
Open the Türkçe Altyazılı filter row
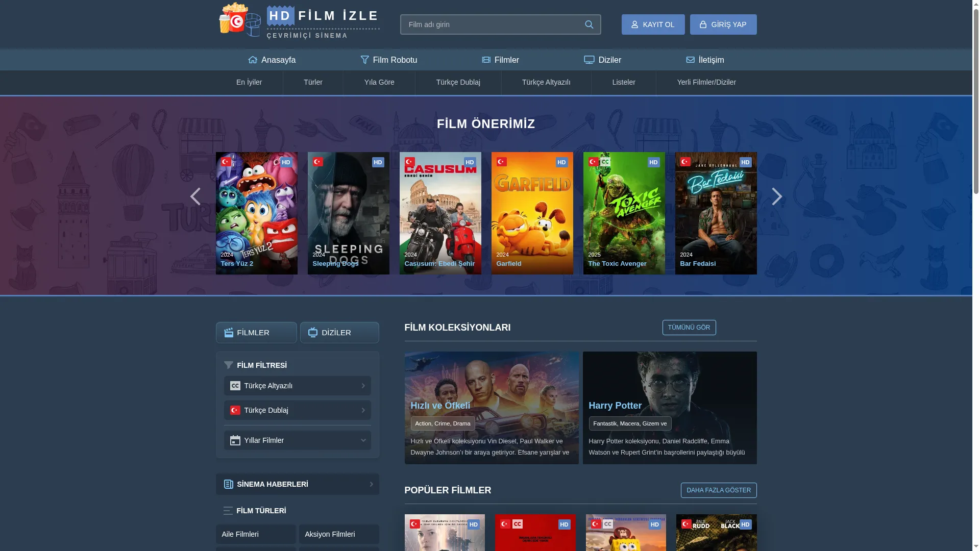(298, 386)
